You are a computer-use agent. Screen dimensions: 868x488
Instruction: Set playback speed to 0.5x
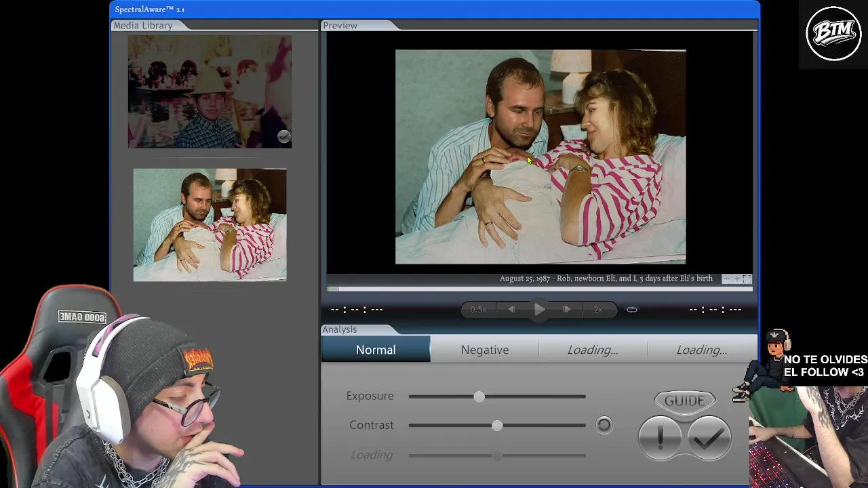(x=478, y=310)
